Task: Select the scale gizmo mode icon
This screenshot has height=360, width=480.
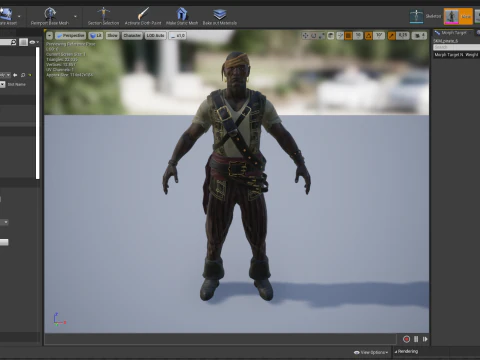Action: (x=321, y=35)
